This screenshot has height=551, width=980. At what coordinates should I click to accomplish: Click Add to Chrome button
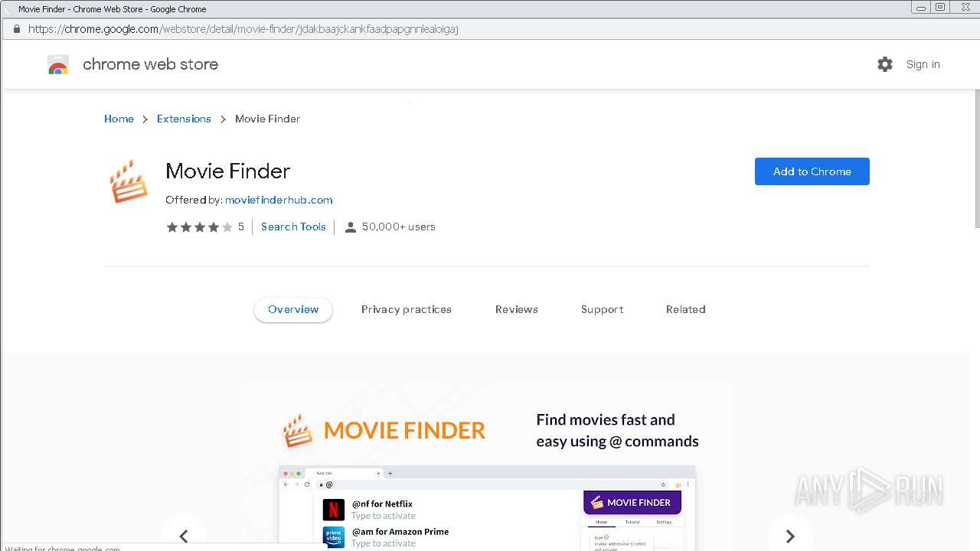click(x=812, y=171)
